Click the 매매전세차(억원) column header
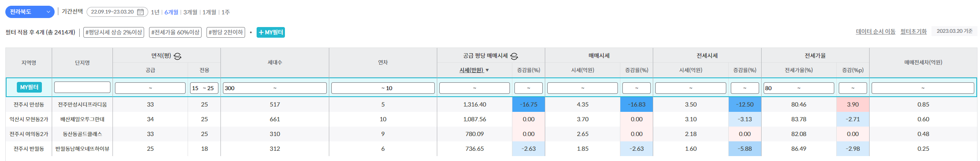980x161 pixels. [923, 63]
